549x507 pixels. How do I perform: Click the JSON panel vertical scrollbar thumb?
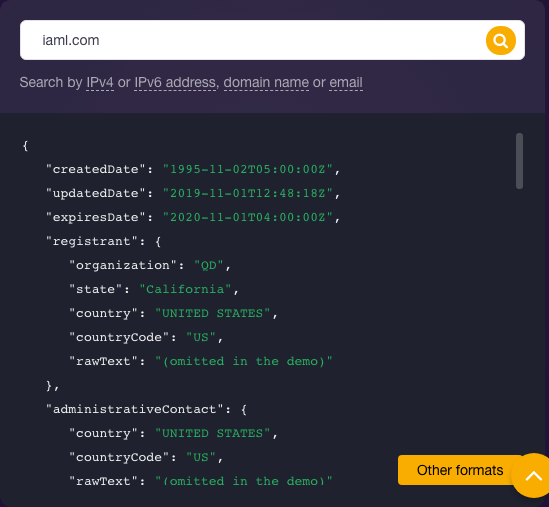[x=519, y=161]
